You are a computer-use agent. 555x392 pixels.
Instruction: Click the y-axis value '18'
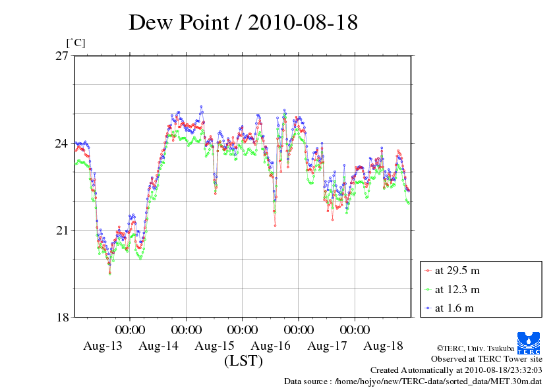[x=61, y=318]
